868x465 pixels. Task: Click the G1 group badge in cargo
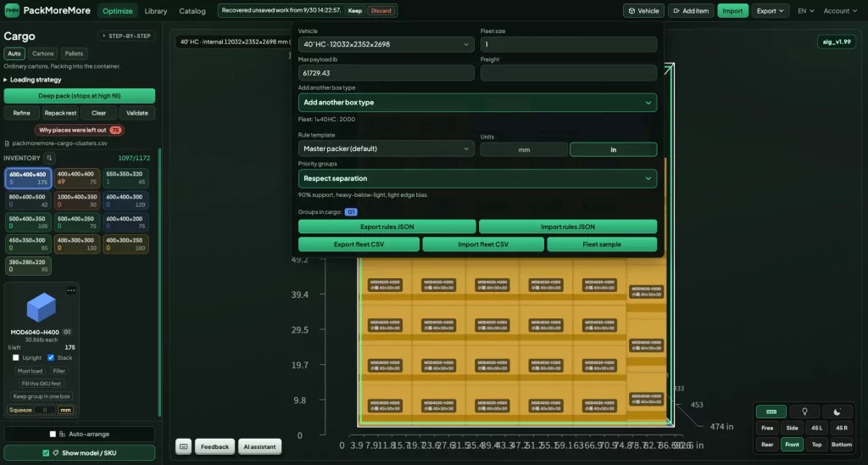point(351,212)
